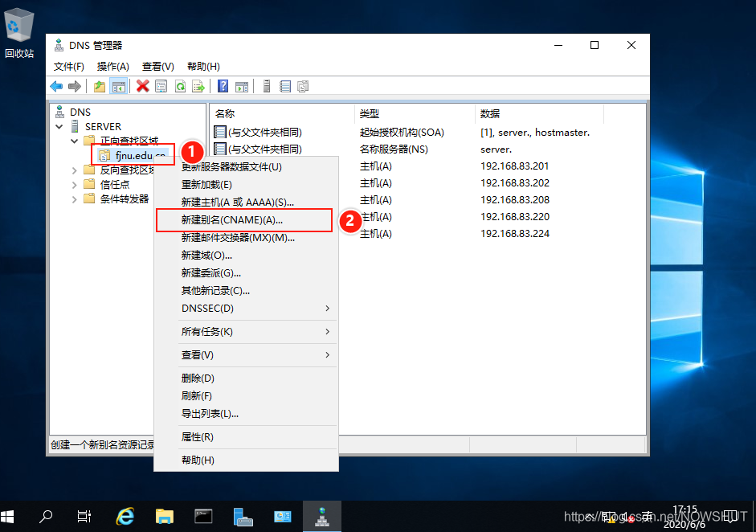Screen dimensions: 756x532
Task: Expand the 信任点 tree node
Action: 74,184
